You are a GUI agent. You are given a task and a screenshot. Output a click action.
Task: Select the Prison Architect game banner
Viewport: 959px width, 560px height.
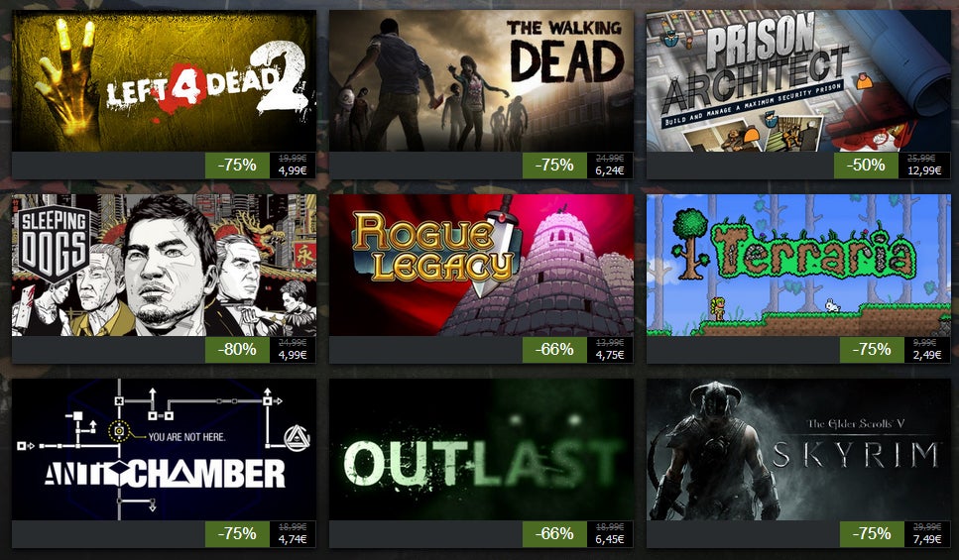click(x=798, y=80)
